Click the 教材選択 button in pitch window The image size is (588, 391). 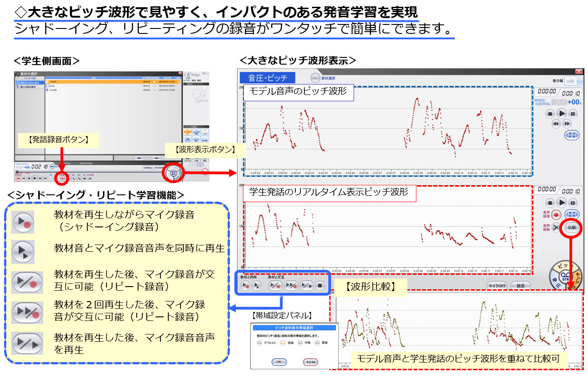(x=316, y=78)
